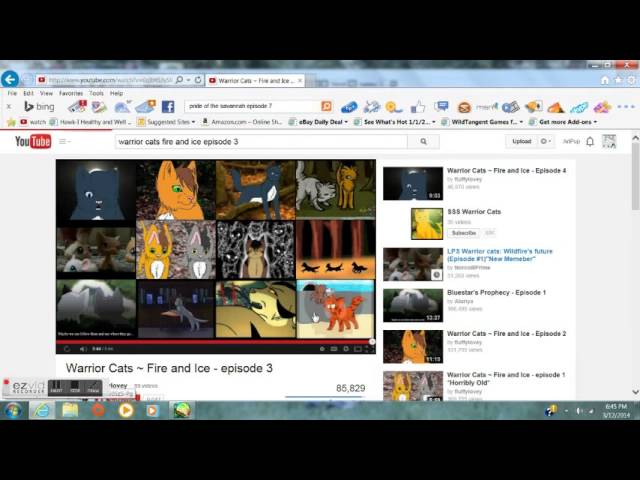640x480 pixels.
Task: Open the File menu
Action: click(12, 93)
